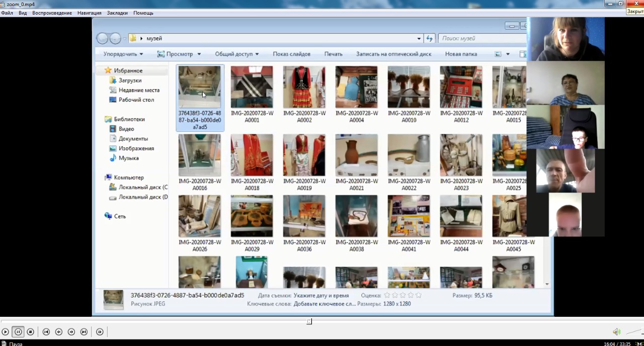
Task: Click the change view icon in Explorer toolbar
Action: point(498,54)
